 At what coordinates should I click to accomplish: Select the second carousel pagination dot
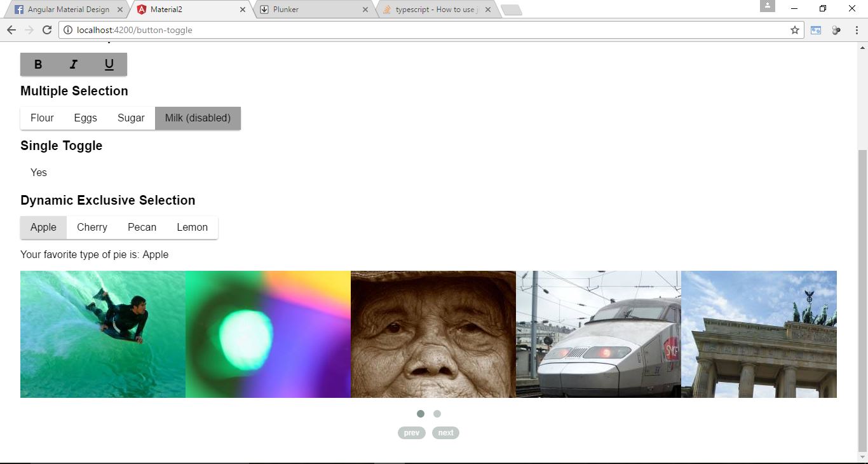click(437, 413)
